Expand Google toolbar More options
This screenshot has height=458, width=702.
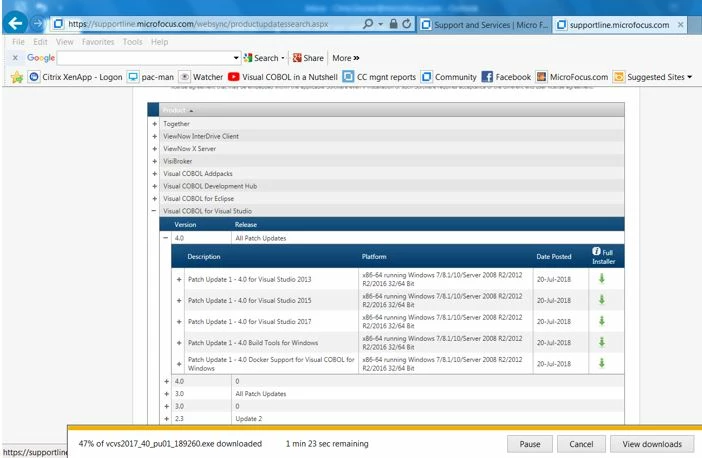346,58
